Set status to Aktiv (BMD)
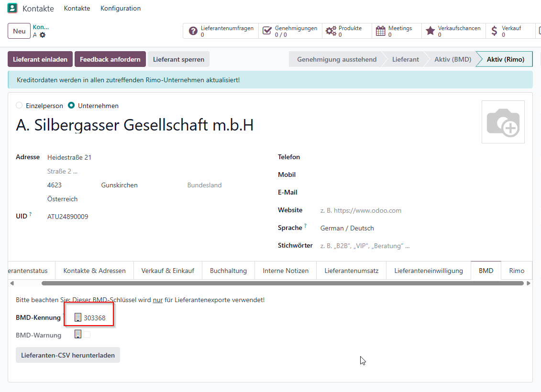Viewport: 541px width, 392px height. point(453,59)
